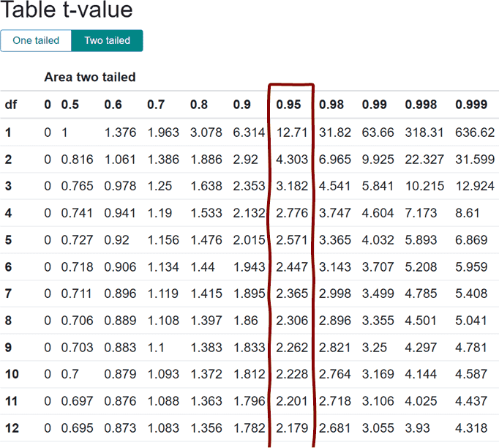
Task: Select value 2.179 in row 12
Action: [292, 428]
